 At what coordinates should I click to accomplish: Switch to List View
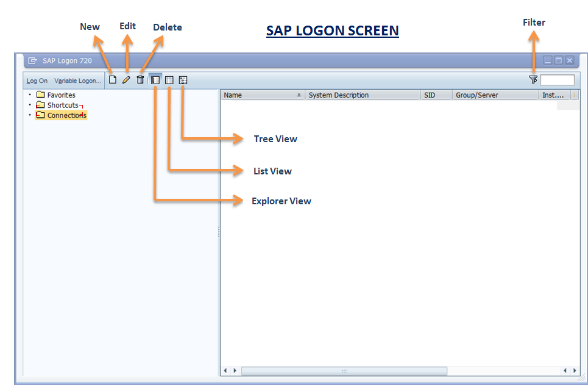coord(169,79)
